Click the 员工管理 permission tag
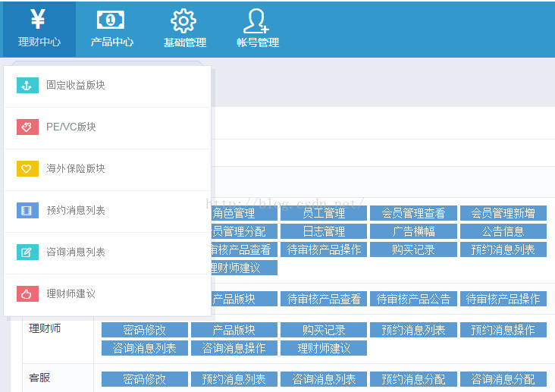 [x=324, y=213]
